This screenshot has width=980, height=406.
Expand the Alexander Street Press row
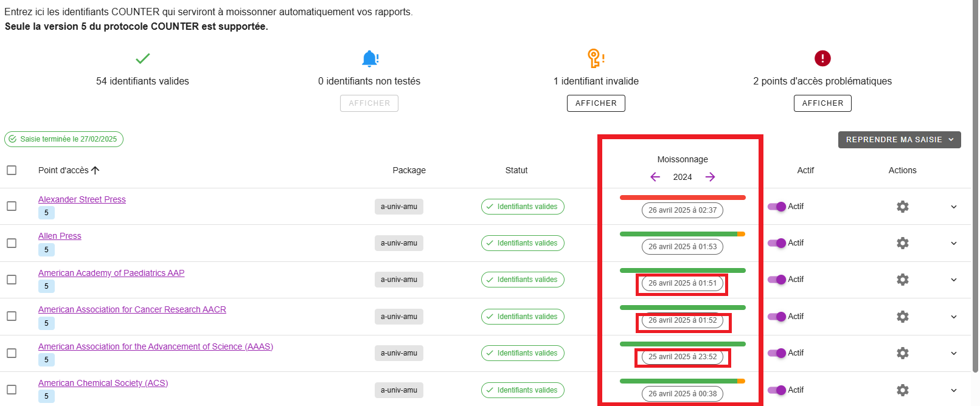click(x=954, y=207)
